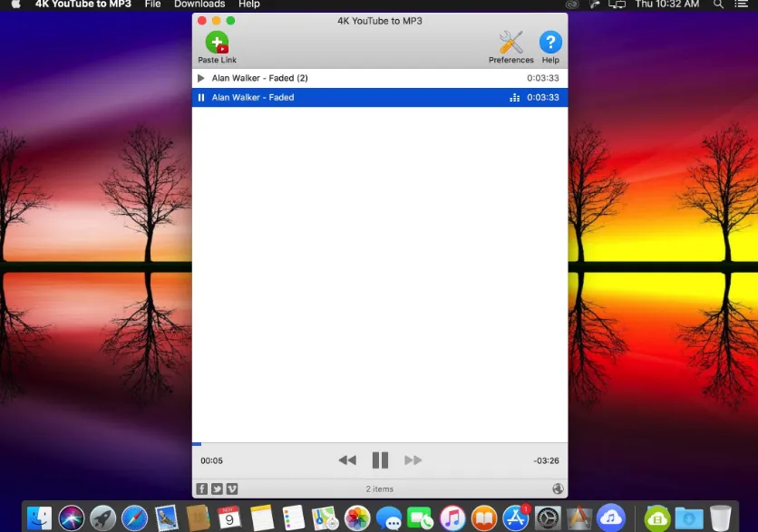Viewport: 758px width, 532px height.
Task: Open Finder from the dock
Action: tap(40, 518)
